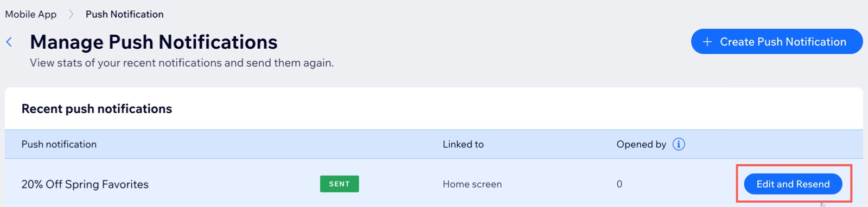
Task: Edit and resend the Spring Favorites notification
Action: [793, 184]
